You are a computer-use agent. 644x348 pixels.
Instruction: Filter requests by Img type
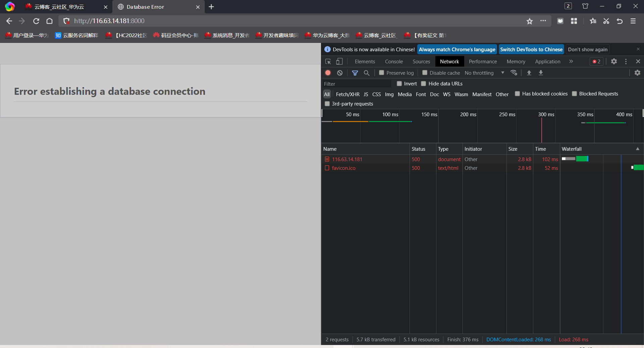coord(389,94)
